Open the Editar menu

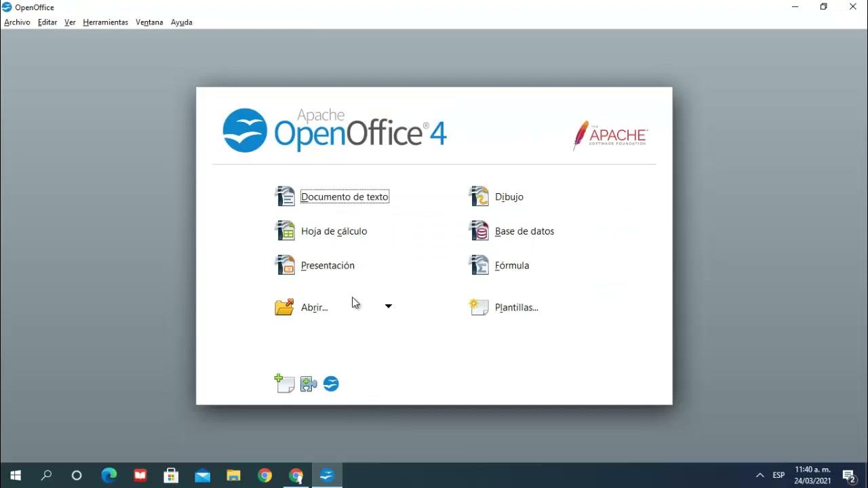[47, 22]
